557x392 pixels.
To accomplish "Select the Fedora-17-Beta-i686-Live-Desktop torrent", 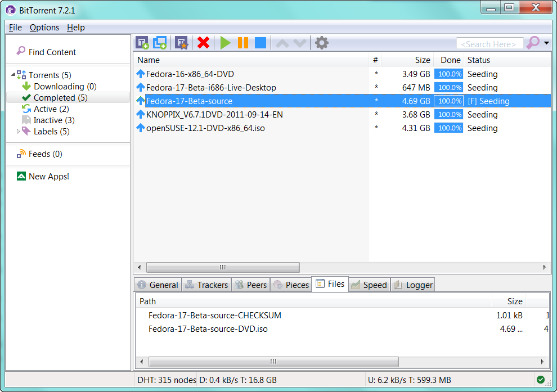I will [211, 87].
